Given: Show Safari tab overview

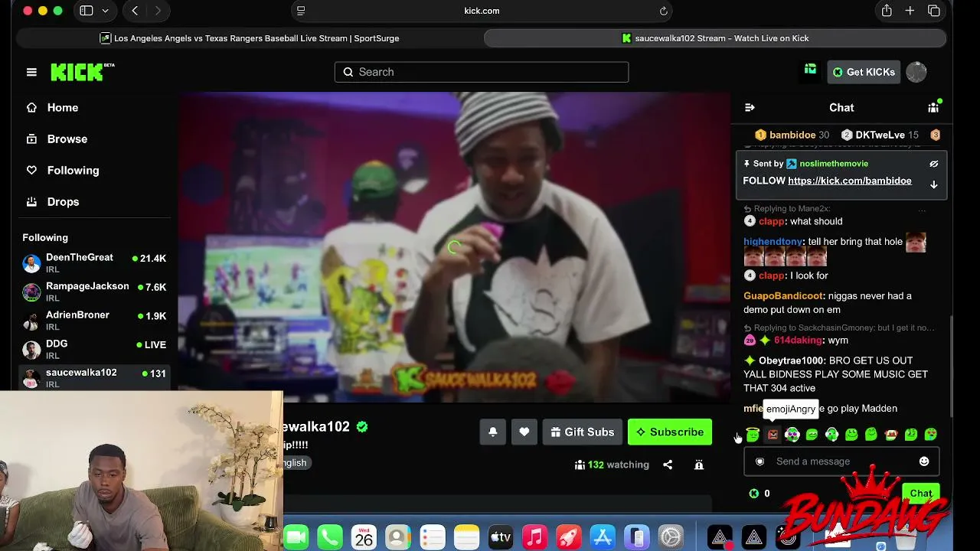Looking at the screenshot, I should [934, 11].
